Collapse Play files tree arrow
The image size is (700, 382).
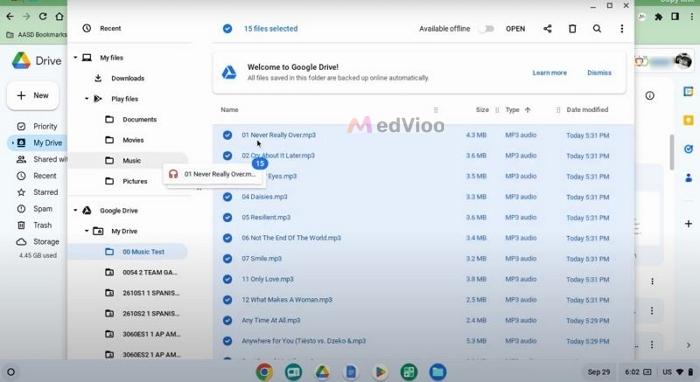tap(87, 99)
